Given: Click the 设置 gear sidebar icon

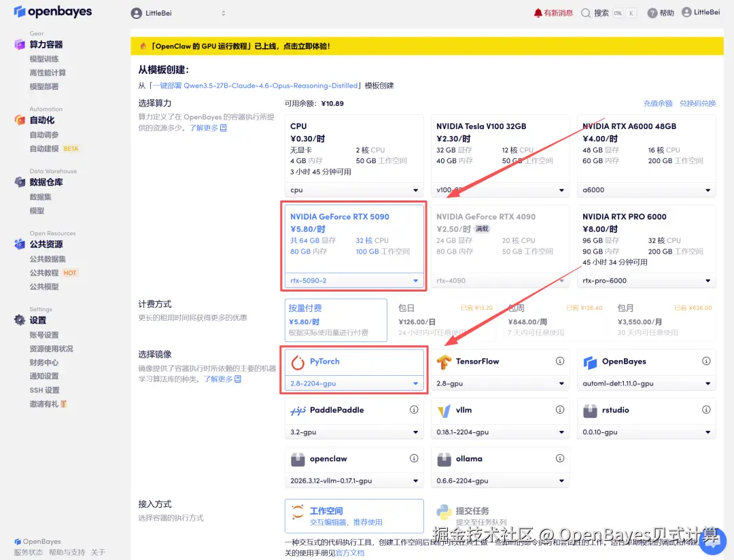Looking at the screenshot, I should click(x=20, y=320).
